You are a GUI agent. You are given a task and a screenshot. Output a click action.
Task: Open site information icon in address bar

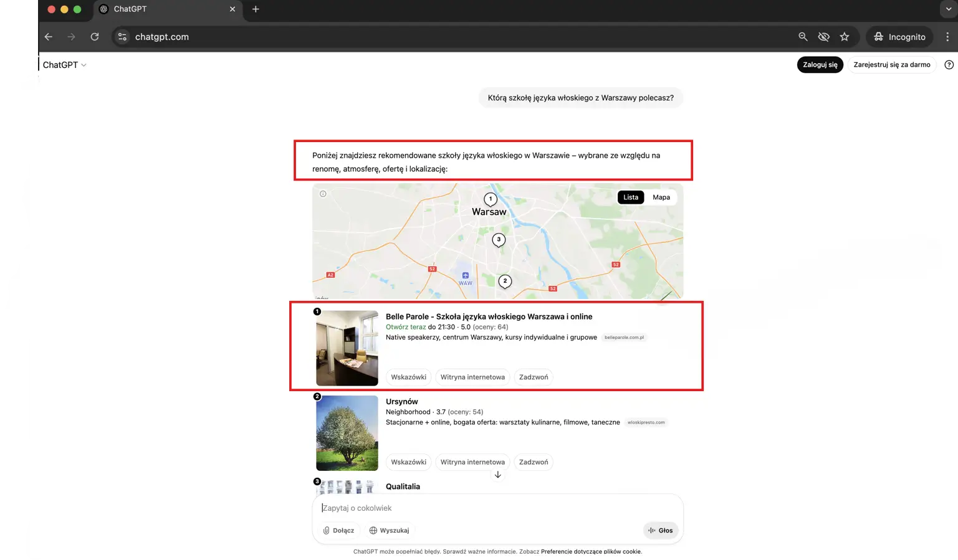tap(122, 37)
